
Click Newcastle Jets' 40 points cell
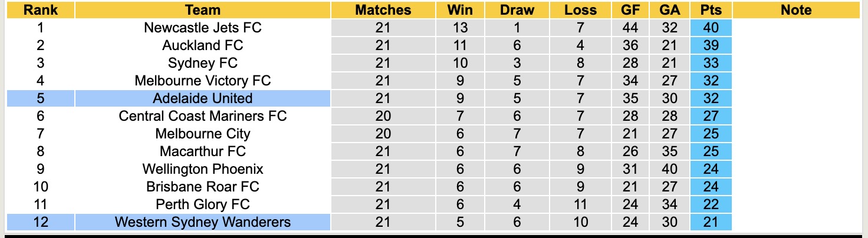(711, 28)
